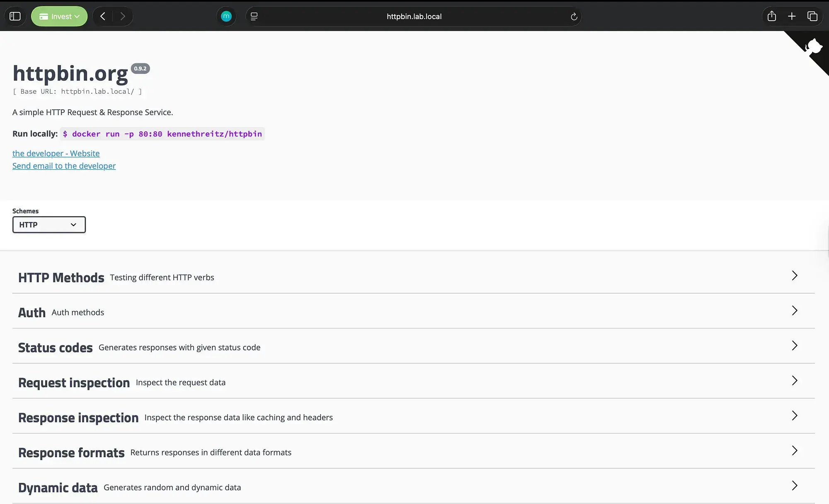Screen dimensions: 829x504
Task: Open the page reader menu icon
Action: [x=254, y=16]
